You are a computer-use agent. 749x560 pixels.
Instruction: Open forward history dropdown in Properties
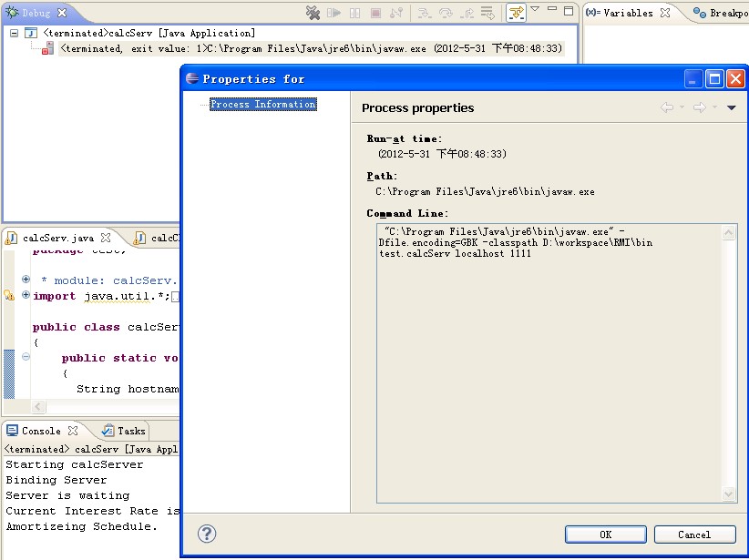(714, 107)
